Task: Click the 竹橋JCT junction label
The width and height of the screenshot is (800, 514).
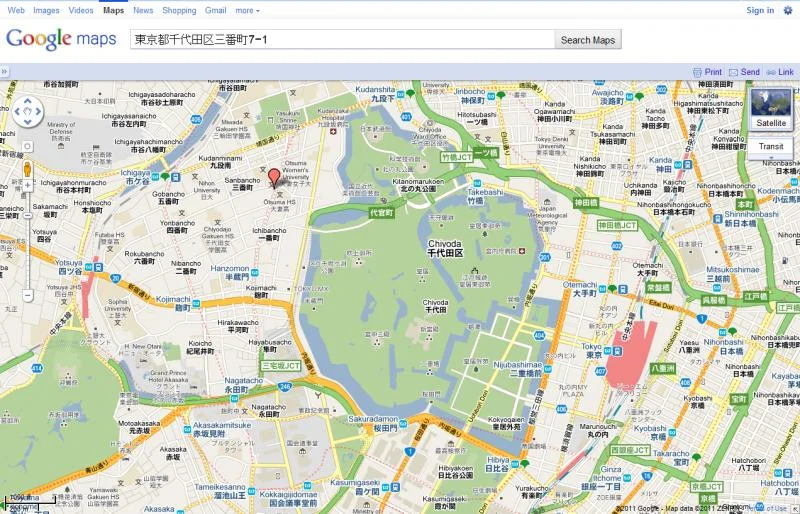Action: (x=457, y=157)
